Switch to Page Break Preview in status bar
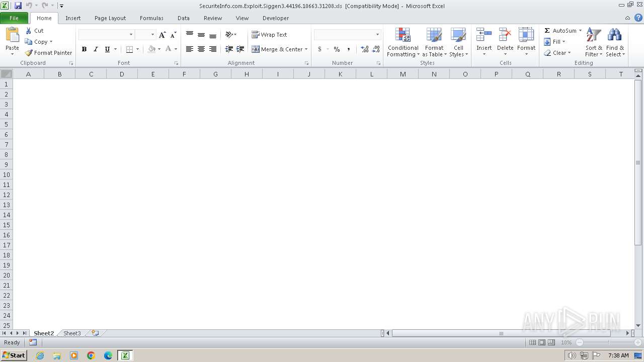The height and width of the screenshot is (362, 644). (x=551, y=342)
